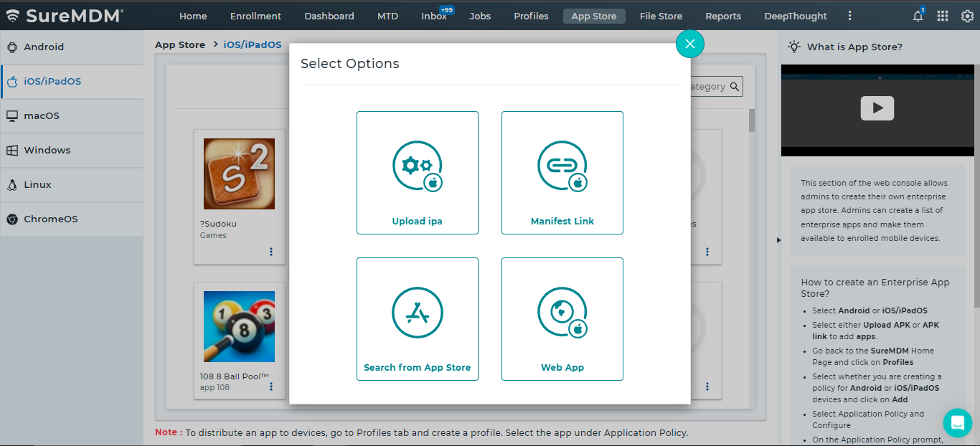Click the gears icon in Upload ipa card
Image resolution: width=980 pixels, height=446 pixels.
tap(418, 166)
